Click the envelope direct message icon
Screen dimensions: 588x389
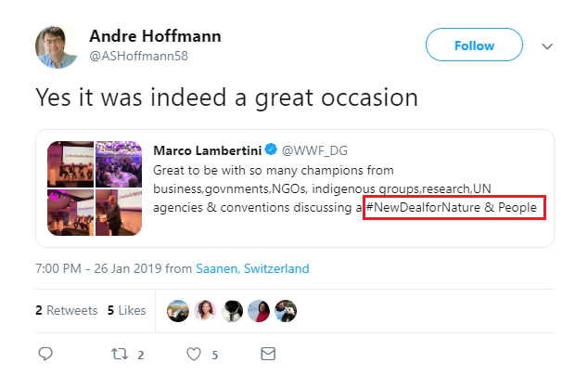268,354
